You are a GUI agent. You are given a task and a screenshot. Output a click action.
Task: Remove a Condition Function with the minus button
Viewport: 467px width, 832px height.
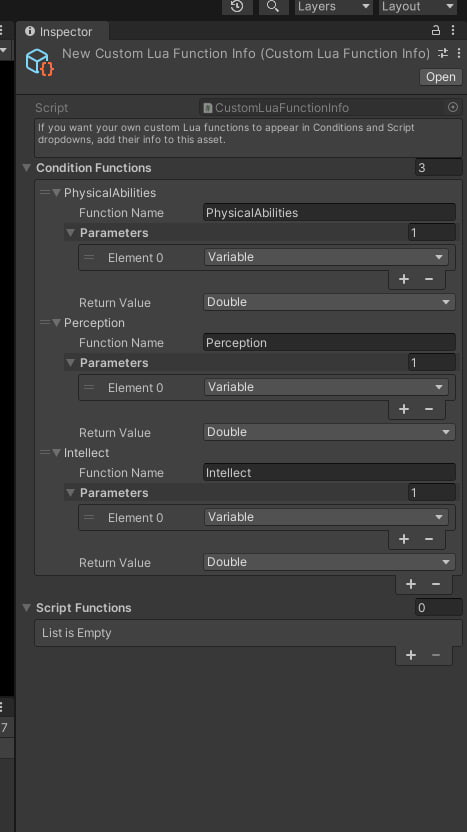(436, 584)
